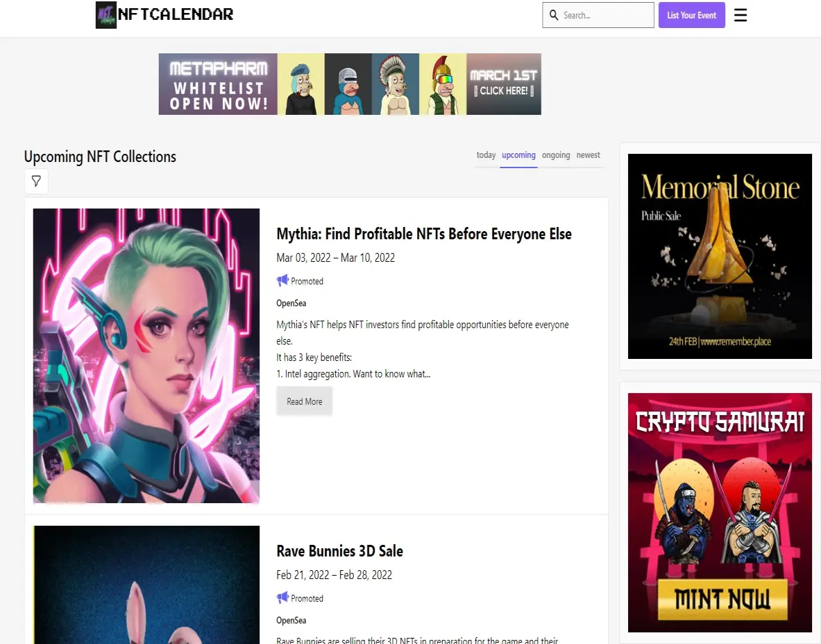Open the Mythia: Find Profitable NFTs title link

pos(424,234)
